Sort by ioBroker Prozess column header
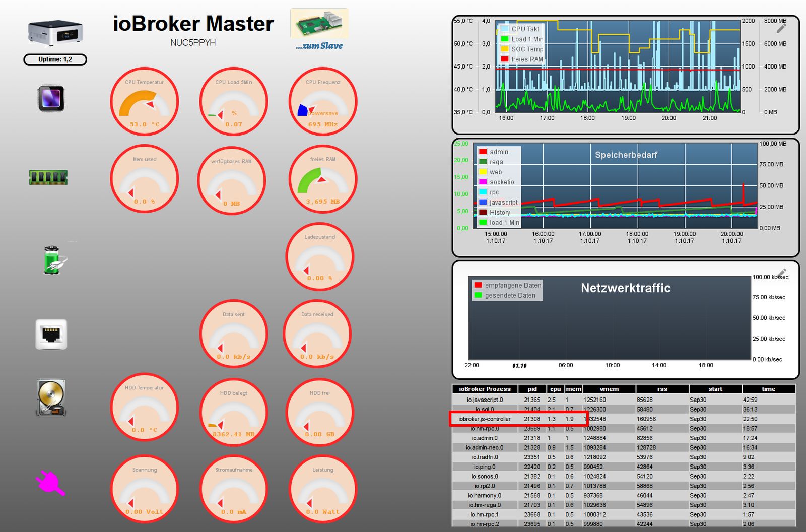806x532 pixels. [485, 389]
